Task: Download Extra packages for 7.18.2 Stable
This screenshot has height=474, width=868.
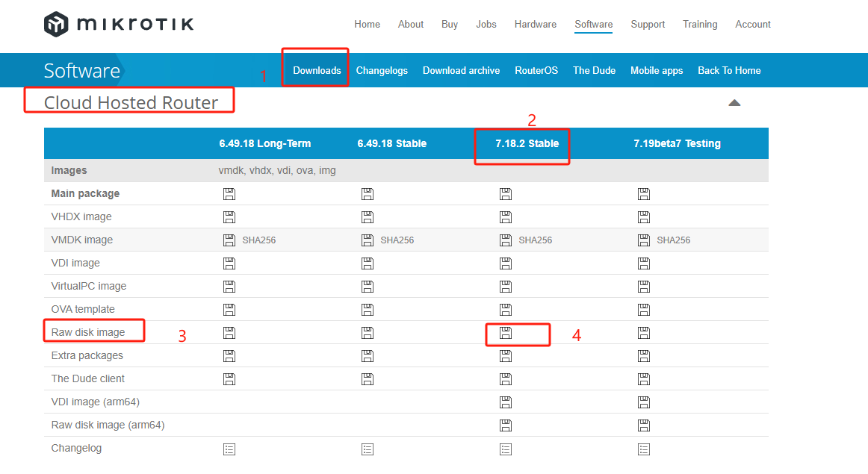Action: pos(506,356)
